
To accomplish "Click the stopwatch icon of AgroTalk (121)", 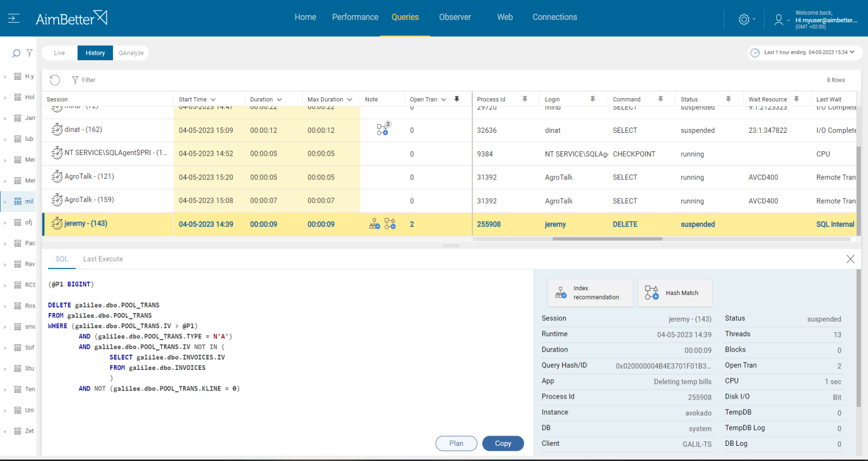I will click(x=57, y=176).
